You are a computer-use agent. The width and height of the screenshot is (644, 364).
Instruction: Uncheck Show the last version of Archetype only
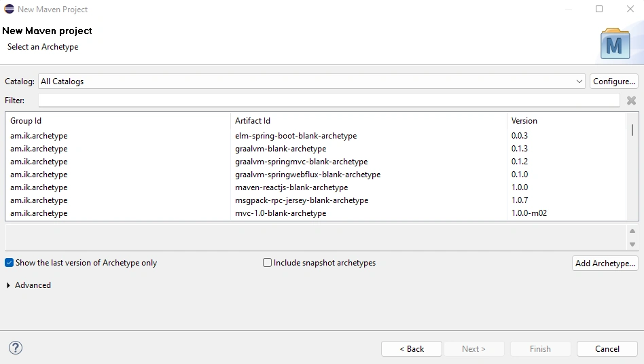[x=9, y=263]
